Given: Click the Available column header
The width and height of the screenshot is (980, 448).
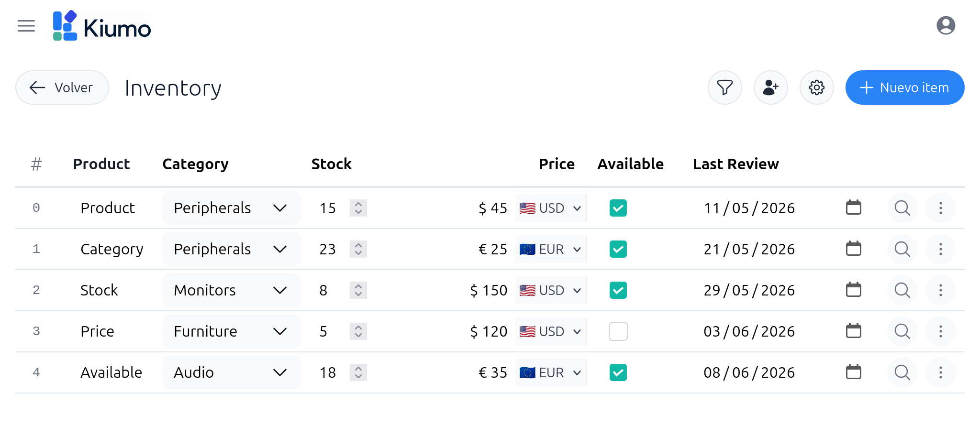Looking at the screenshot, I should (x=630, y=164).
